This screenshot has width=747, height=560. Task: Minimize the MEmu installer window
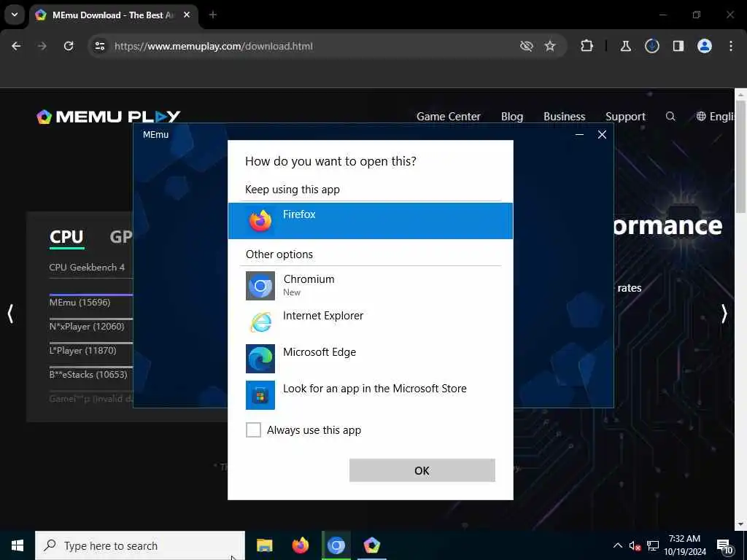click(x=579, y=135)
